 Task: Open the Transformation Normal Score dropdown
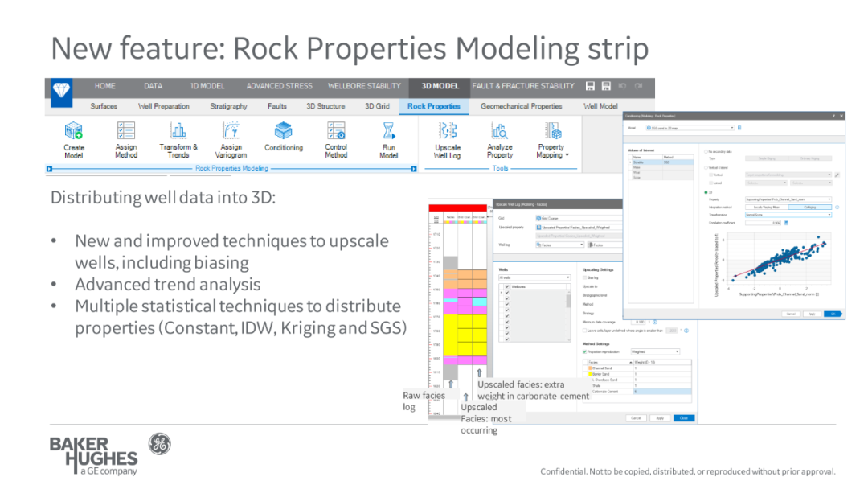point(788,215)
